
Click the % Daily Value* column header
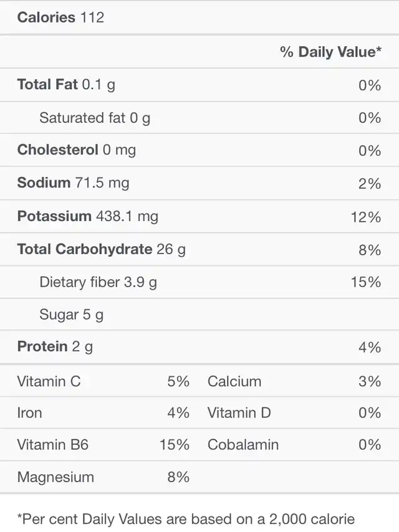[x=330, y=52]
